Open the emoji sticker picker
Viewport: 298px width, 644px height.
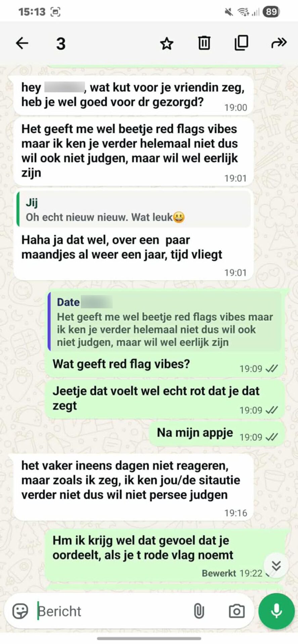tap(20, 611)
